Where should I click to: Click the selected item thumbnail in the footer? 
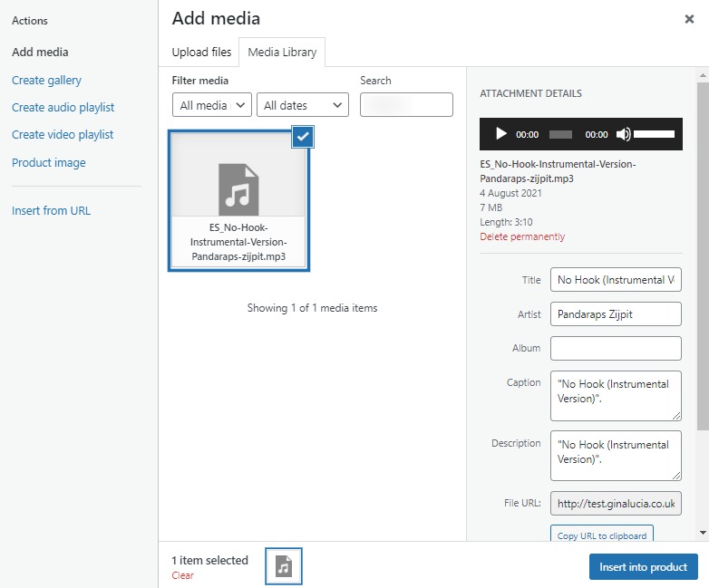click(284, 566)
